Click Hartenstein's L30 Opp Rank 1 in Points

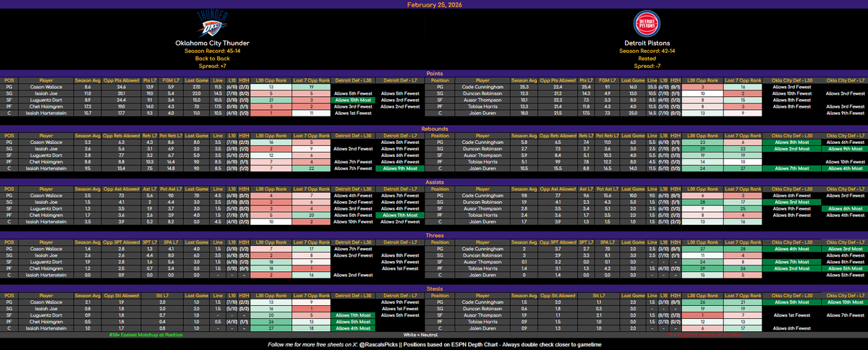pos(271,112)
